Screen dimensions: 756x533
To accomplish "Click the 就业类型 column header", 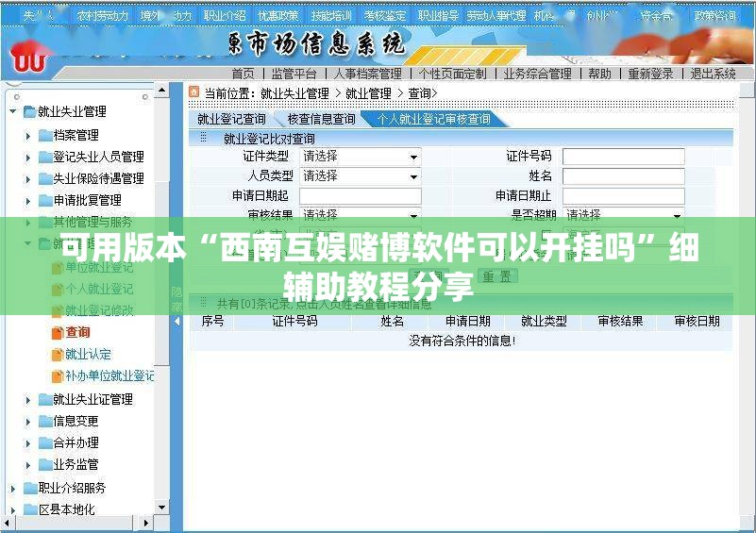I will 544,321.
